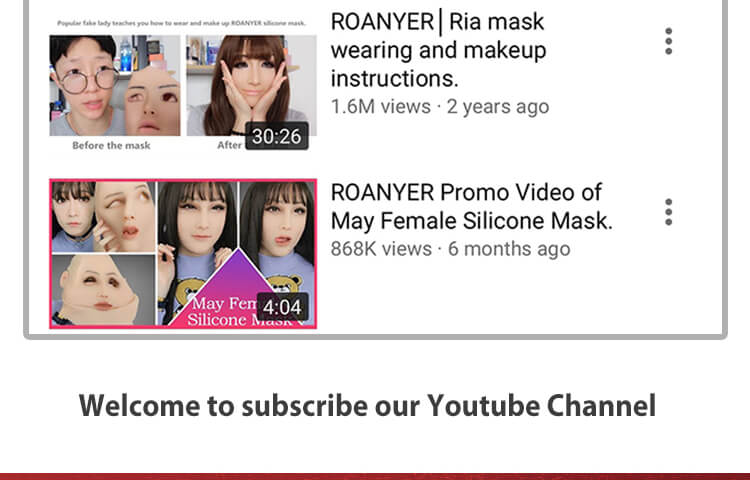
Task: Click the 4:04 duration badge
Action: (282, 307)
